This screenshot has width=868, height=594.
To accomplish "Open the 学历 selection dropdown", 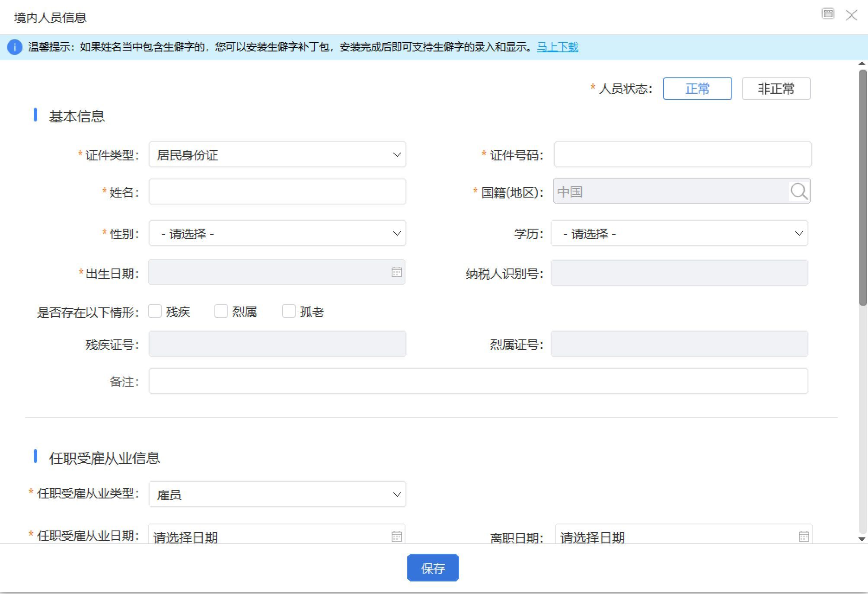I will click(679, 233).
